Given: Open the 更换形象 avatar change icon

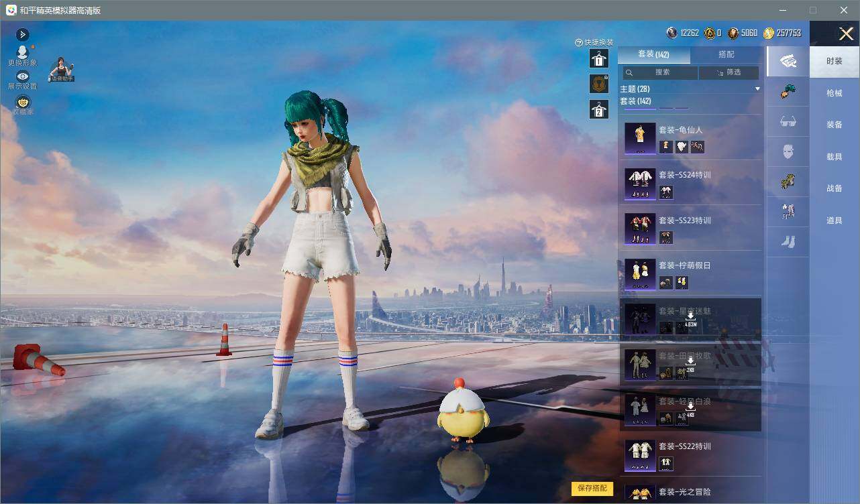Looking at the screenshot, I should click(22, 52).
